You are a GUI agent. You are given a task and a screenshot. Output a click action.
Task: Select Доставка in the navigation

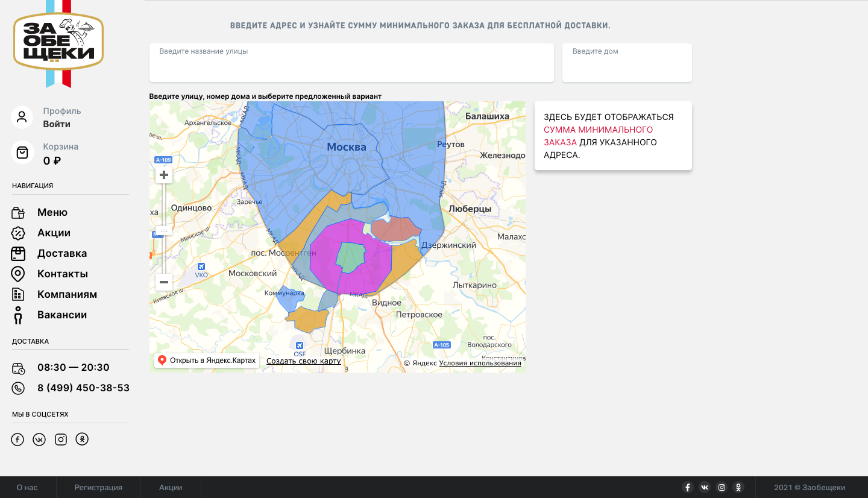click(61, 253)
